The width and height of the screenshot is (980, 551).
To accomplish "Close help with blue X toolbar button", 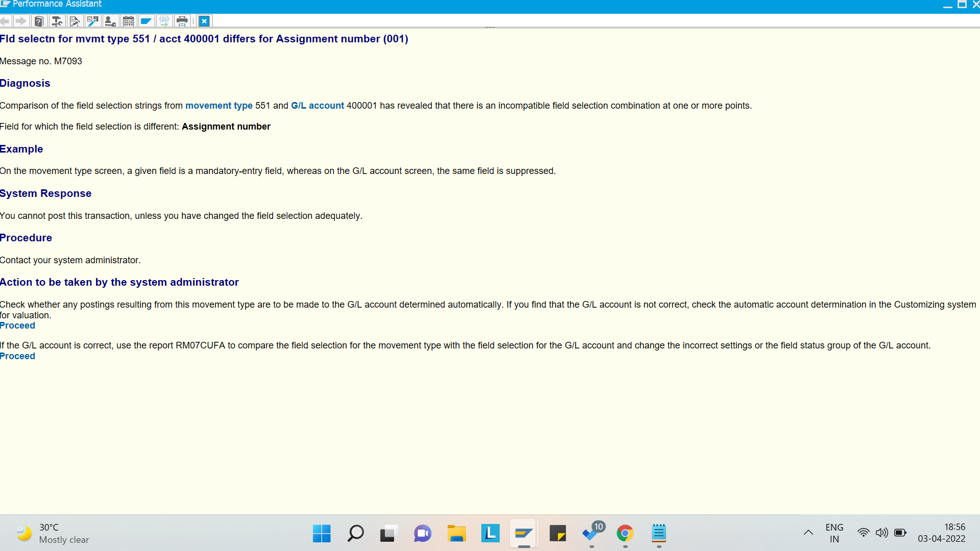I will tap(204, 21).
